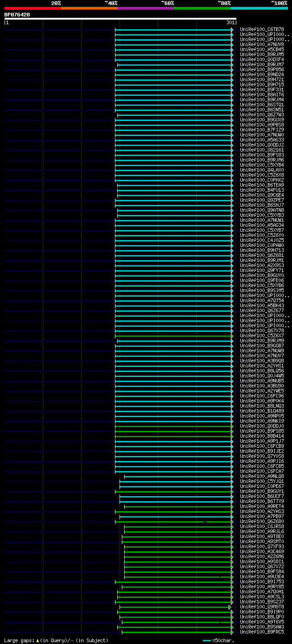This screenshot has width=292, height=644.
Task: Select the hit label UniRef100_B9GGB7
Action: pos(262,346)
